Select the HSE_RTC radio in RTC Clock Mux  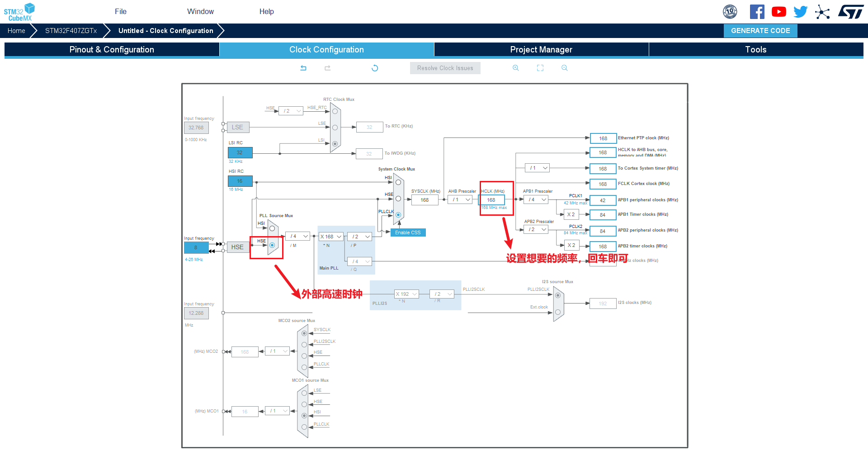pos(335,111)
